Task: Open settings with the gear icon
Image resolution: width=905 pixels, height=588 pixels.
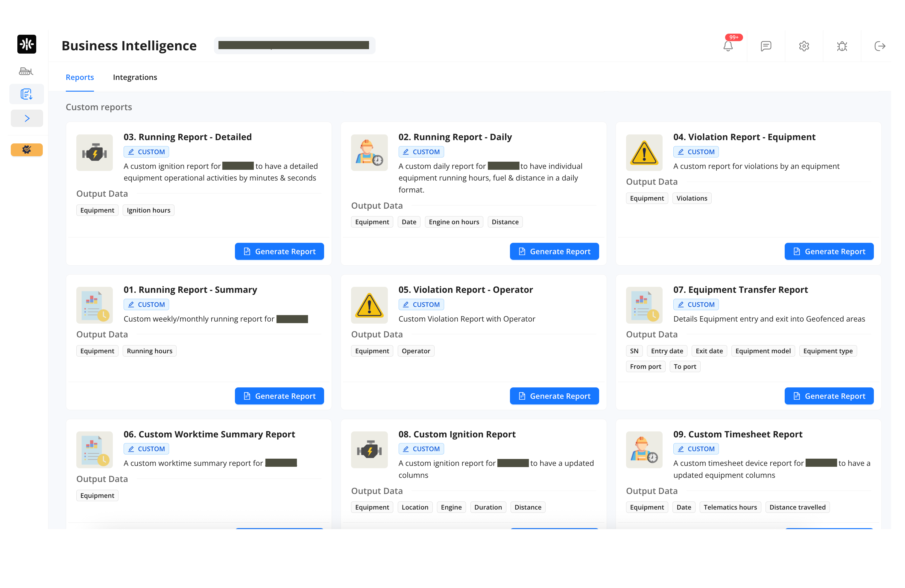Action: pos(804,46)
